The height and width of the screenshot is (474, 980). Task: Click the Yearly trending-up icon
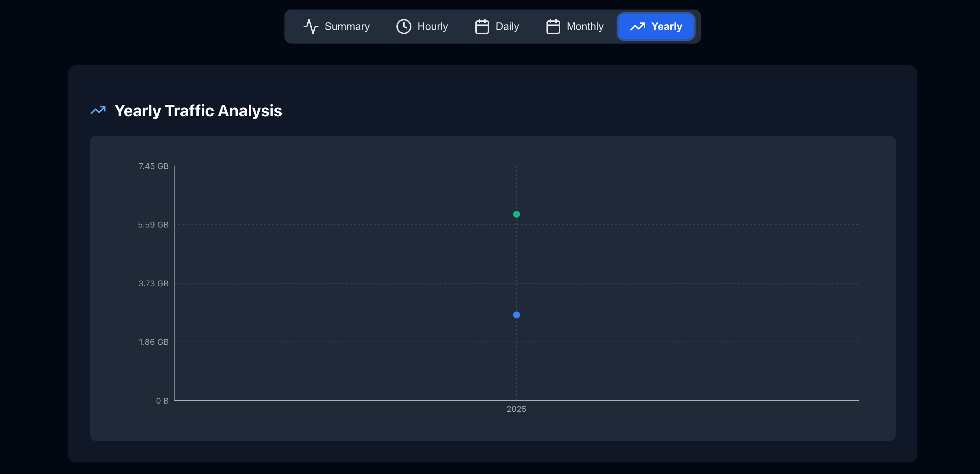637,27
